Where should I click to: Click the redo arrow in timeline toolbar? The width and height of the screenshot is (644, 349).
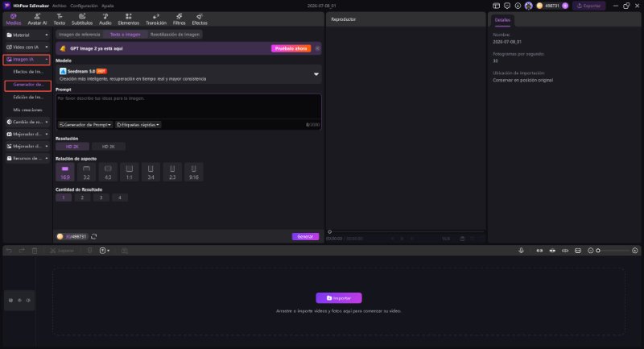point(22,251)
